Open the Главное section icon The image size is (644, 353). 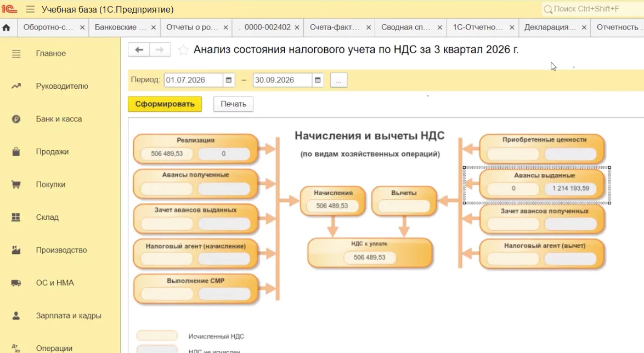(x=16, y=53)
